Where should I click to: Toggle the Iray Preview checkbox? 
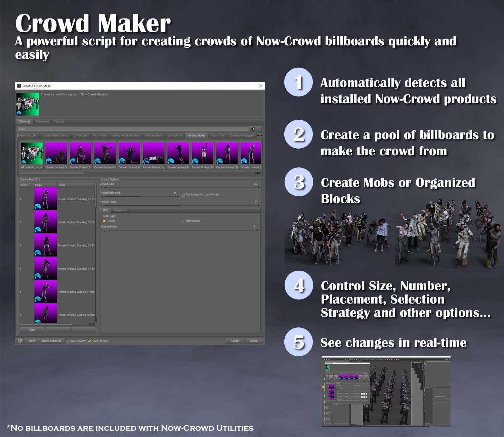(x=68, y=341)
